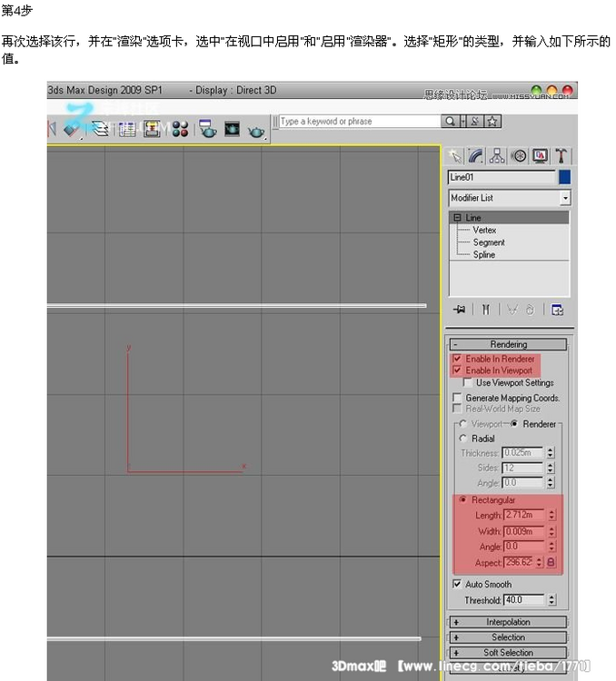Open Render Setup teapot icon

[208, 129]
